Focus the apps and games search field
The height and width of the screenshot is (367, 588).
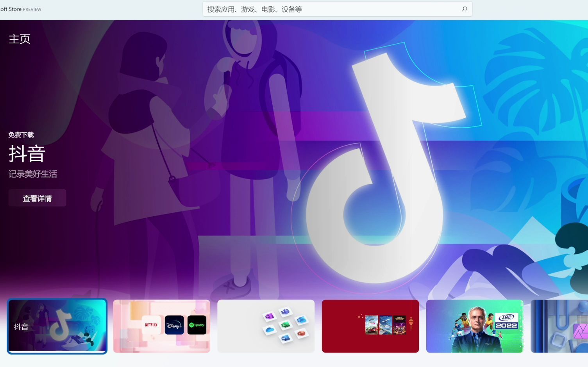point(337,9)
